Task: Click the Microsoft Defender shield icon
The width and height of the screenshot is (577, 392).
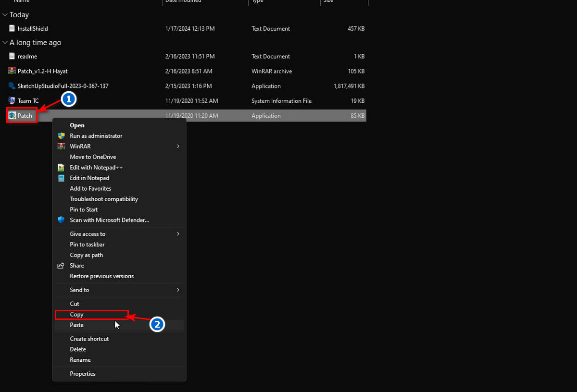Action: click(61, 220)
